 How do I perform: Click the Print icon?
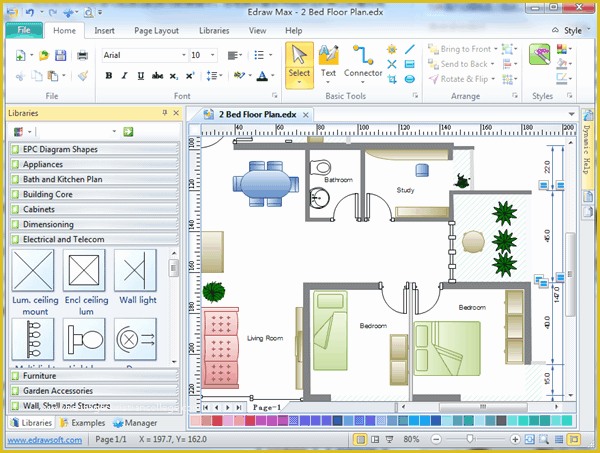[x=82, y=55]
